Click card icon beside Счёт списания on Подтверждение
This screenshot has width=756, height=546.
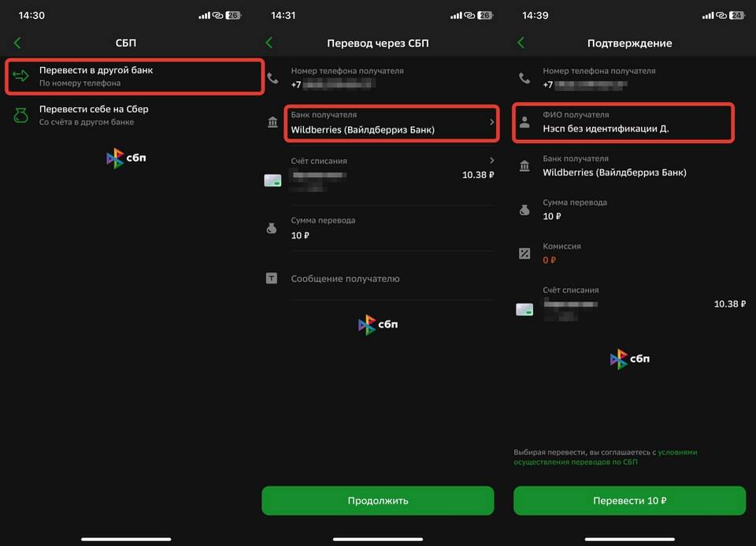524,309
